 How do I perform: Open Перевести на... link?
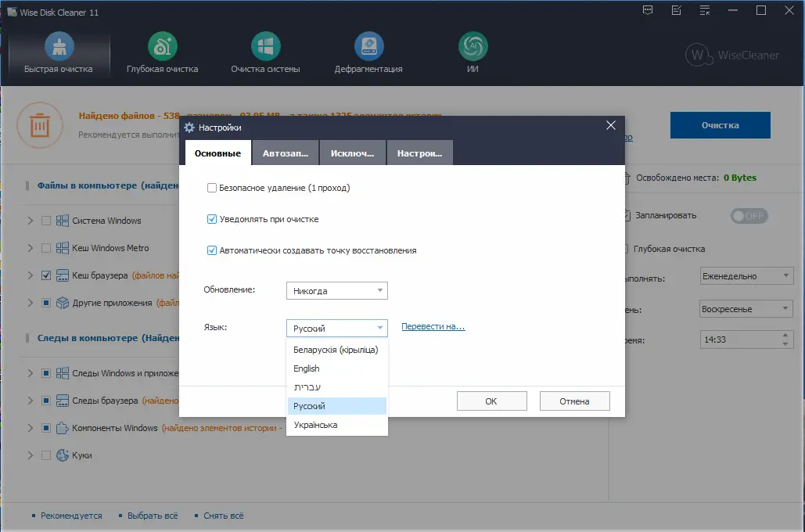point(433,326)
